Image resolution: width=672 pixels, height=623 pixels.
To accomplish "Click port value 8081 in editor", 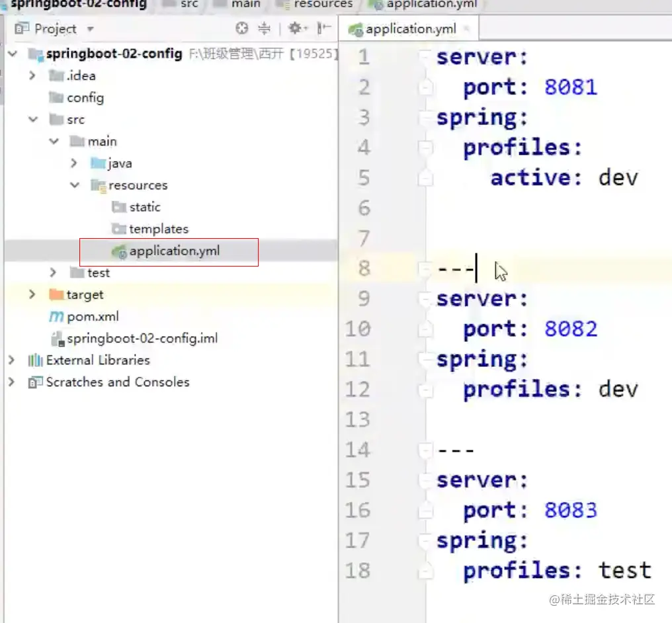I will 570,87.
